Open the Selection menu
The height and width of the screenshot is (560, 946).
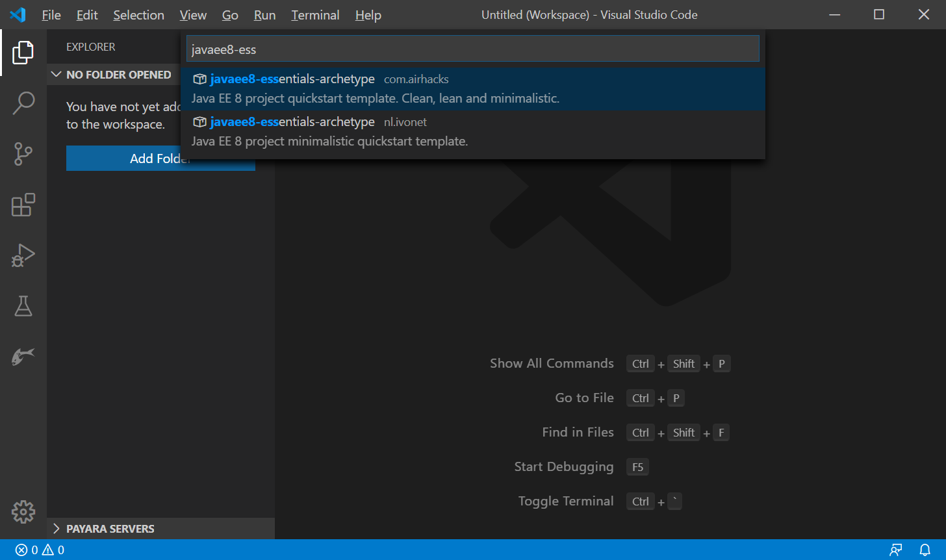138,15
